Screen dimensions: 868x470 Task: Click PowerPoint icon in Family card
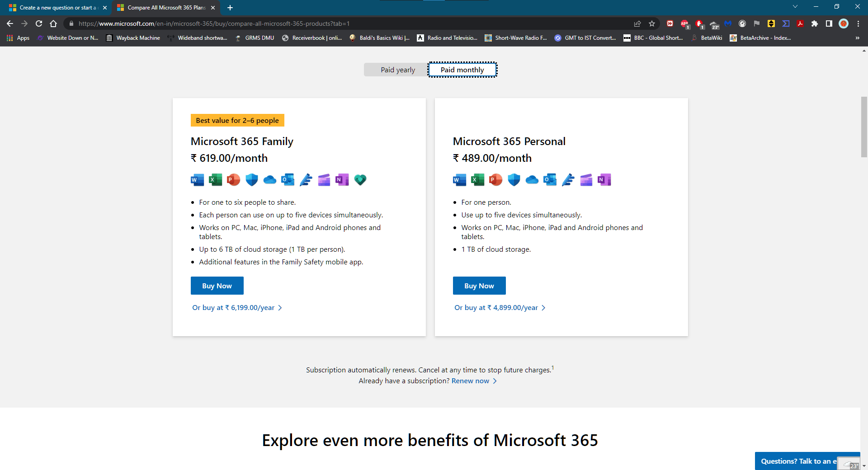pos(233,180)
